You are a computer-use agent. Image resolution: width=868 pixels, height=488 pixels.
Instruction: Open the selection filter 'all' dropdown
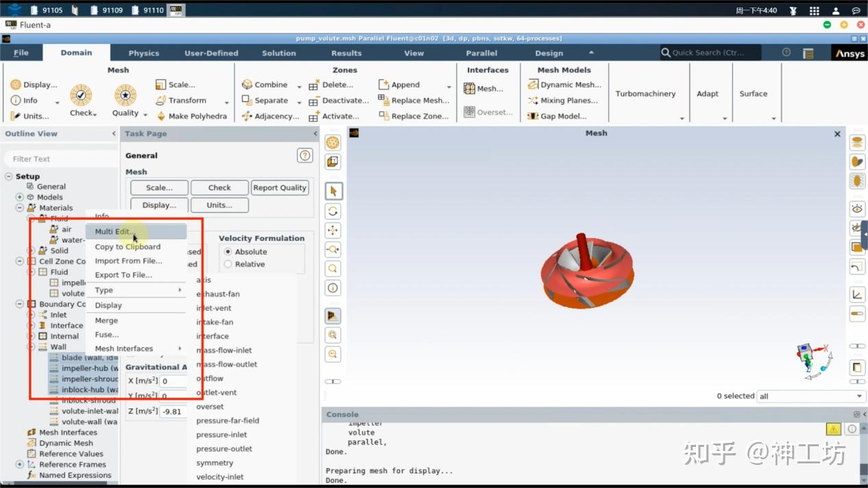(x=812, y=396)
